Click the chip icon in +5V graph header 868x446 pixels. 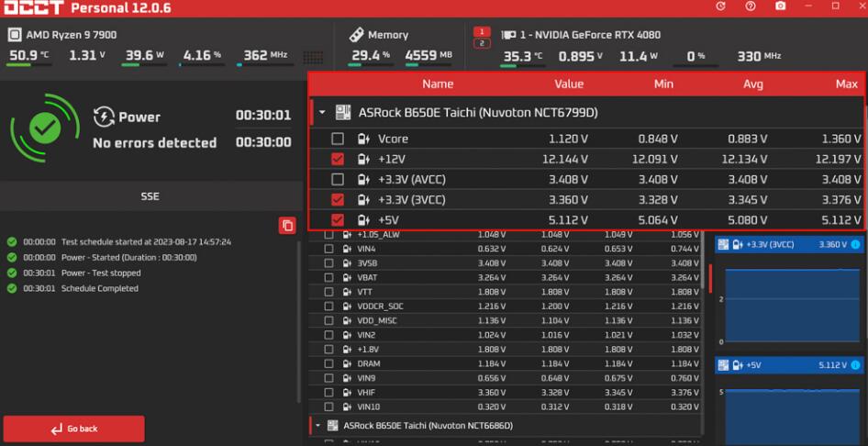722,365
